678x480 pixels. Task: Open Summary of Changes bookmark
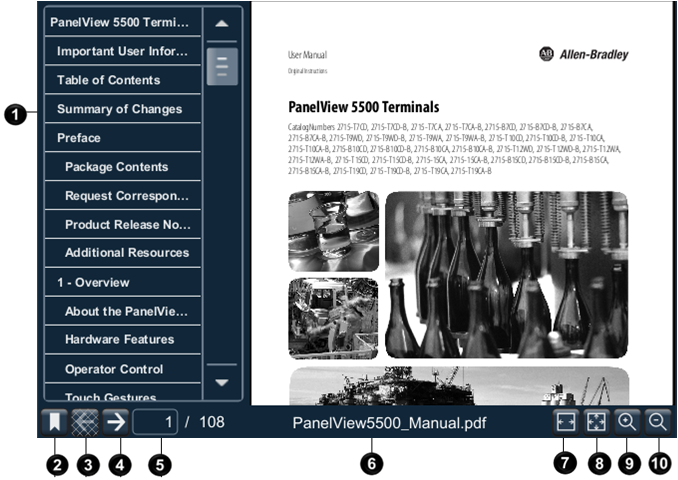[123, 109]
